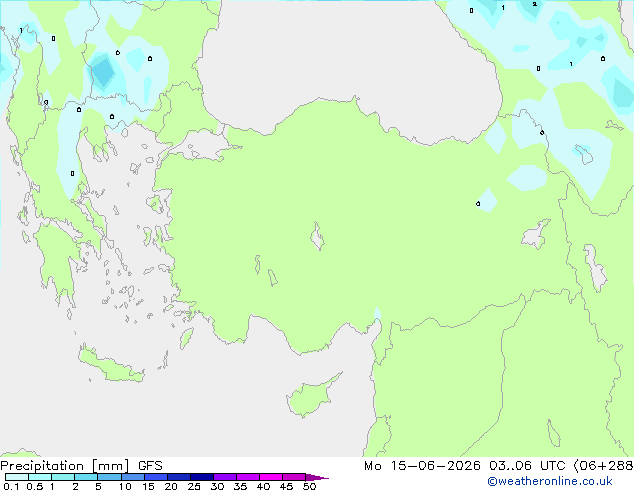Select the magenta swatch between 40 and 45
Viewport: 634px width, 490px height.
[271, 477]
